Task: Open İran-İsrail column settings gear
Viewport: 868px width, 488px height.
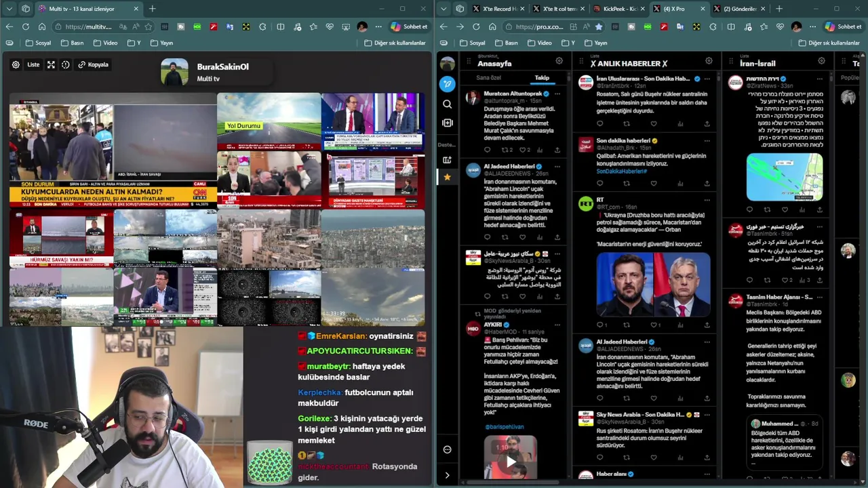Action: coord(821,60)
